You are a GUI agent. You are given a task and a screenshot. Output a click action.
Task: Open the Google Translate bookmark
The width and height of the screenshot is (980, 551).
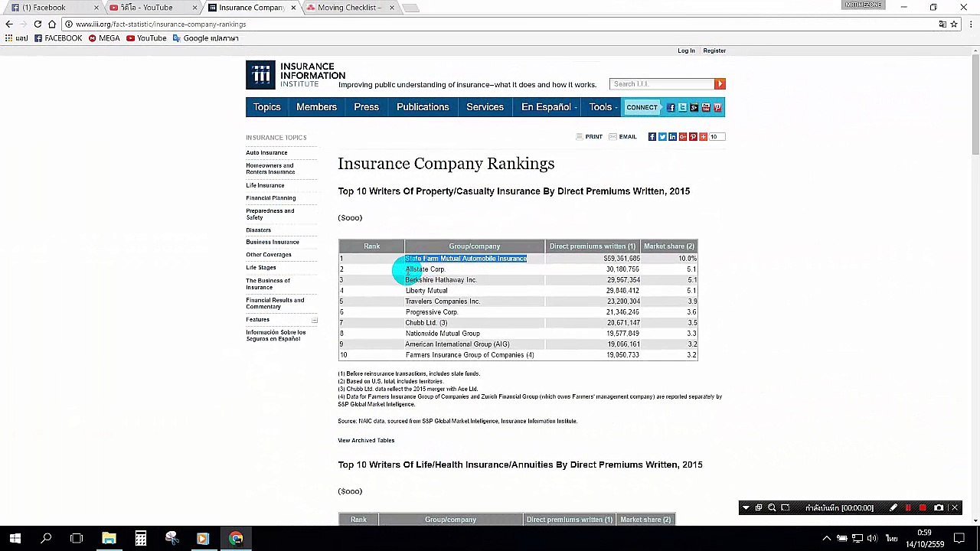tap(205, 38)
